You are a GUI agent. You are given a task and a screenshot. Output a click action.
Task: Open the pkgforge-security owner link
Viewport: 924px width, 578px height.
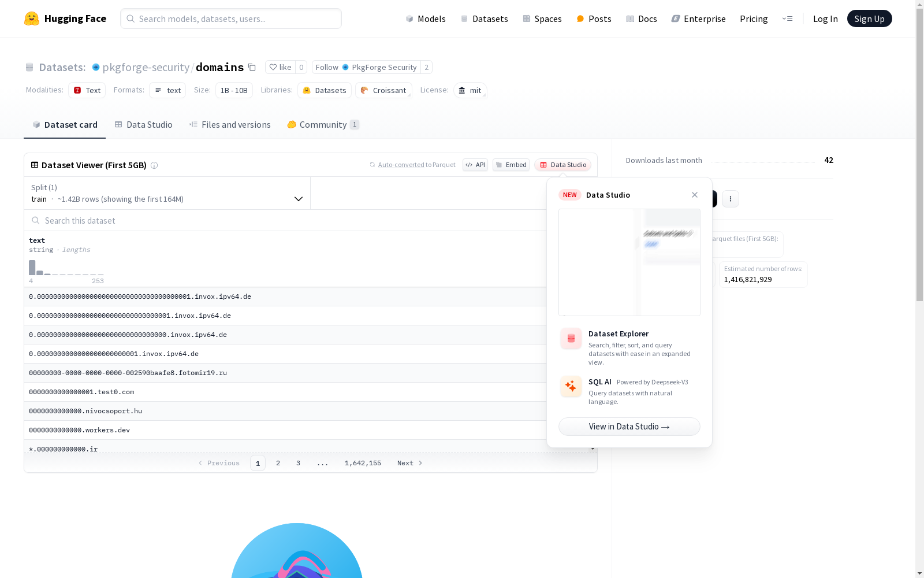tap(146, 67)
